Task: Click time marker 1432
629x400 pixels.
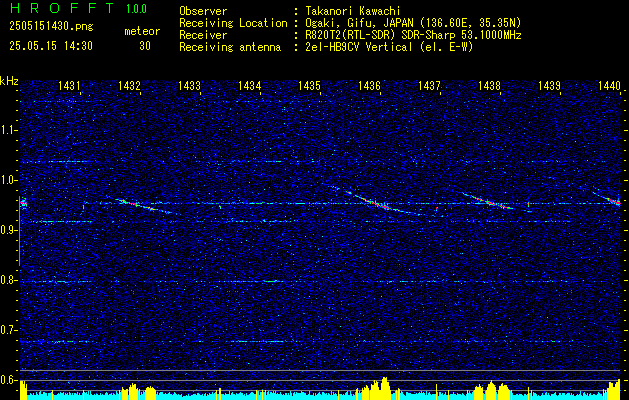Action: point(129,85)
